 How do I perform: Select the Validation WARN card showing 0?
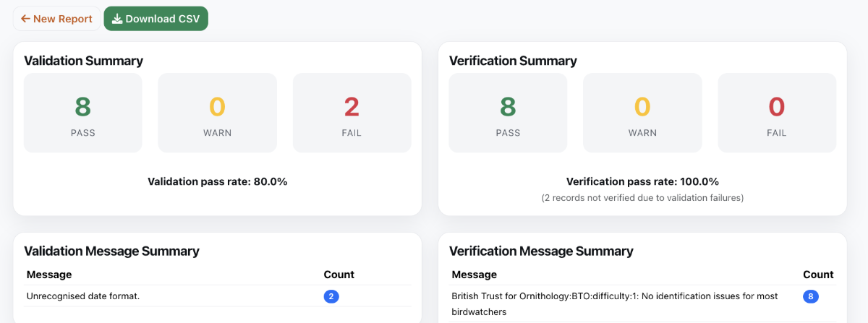pyautogui.click(x=217, y=113)
